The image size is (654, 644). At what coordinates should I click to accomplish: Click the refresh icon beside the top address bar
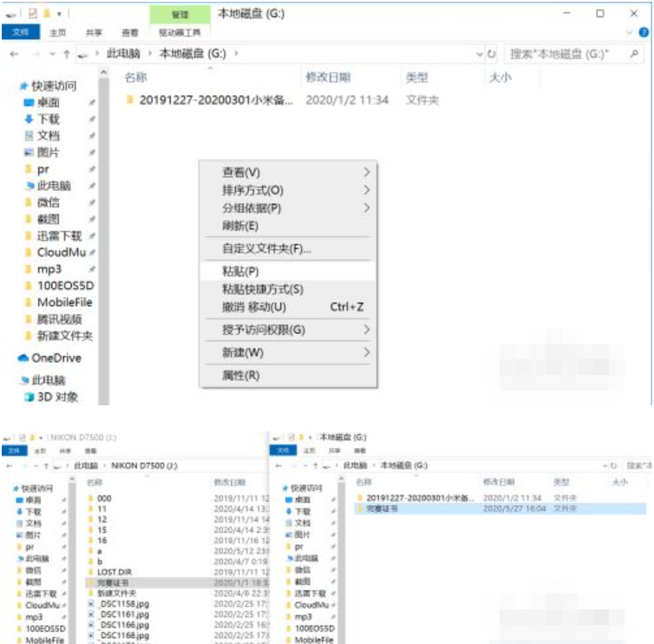492,54
